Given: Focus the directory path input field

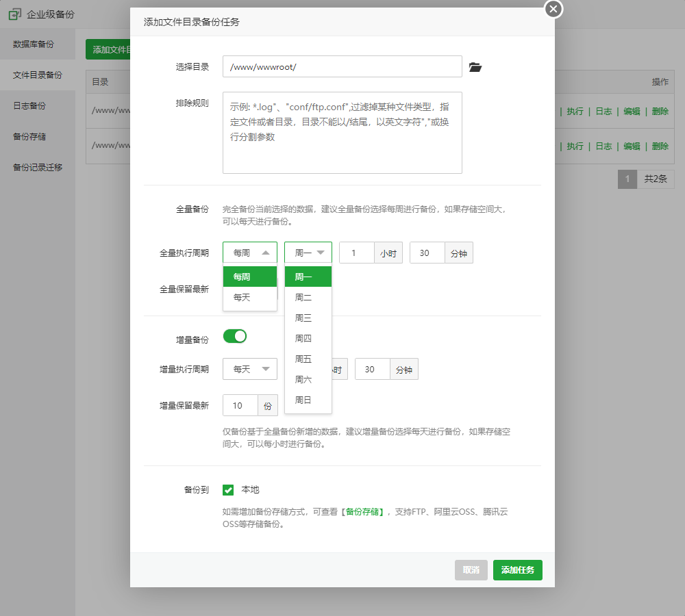Looking at the screenshot, I should [x=342, y=67].
